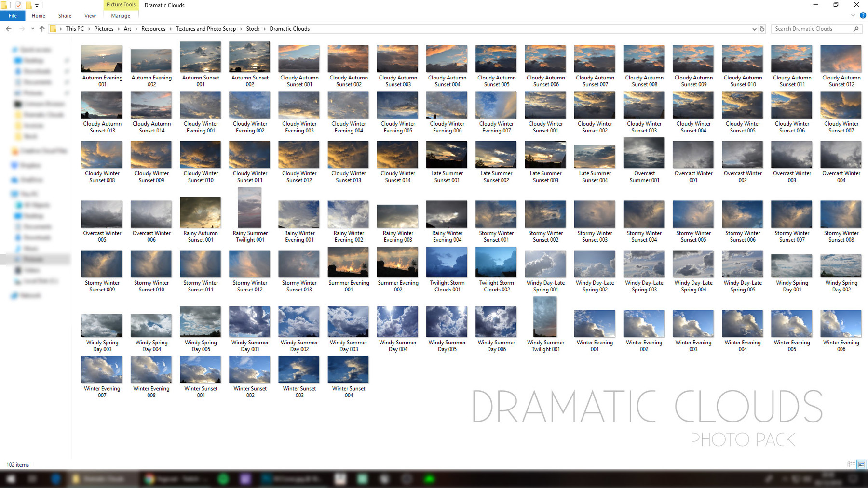Open Customize Quick Access Toolbar dropdown
This screenshot has width=868, height=488.
pos(37,6)
